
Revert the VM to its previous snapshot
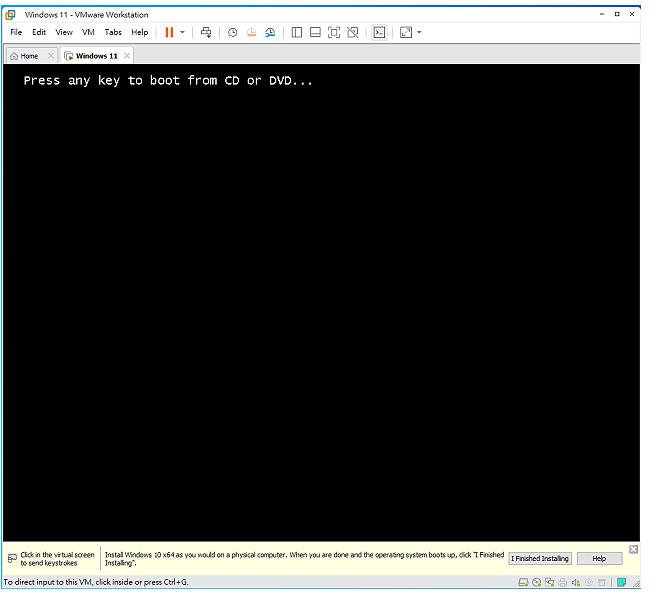click(251, 32)
